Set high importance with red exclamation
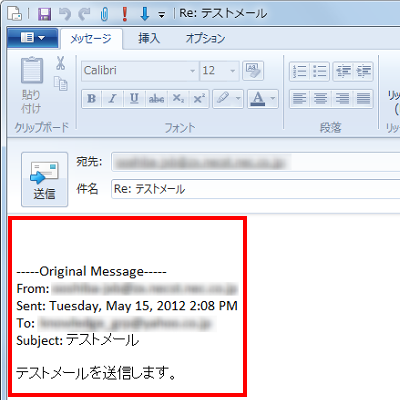 (125, 14)
